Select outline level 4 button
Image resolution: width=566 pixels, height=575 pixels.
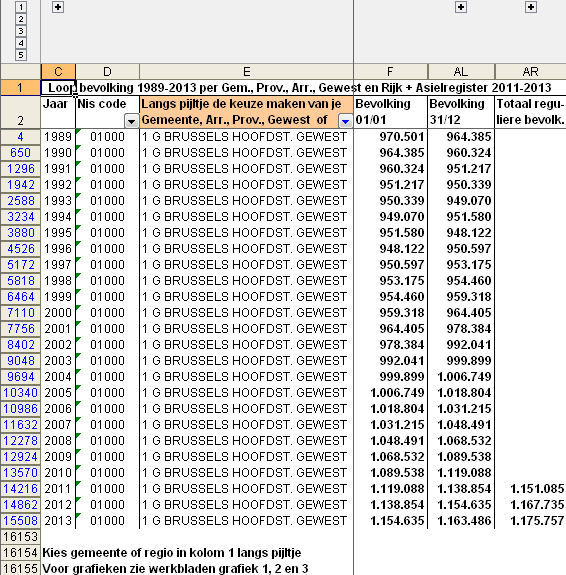pyautogui.click(x=21, y=43)
